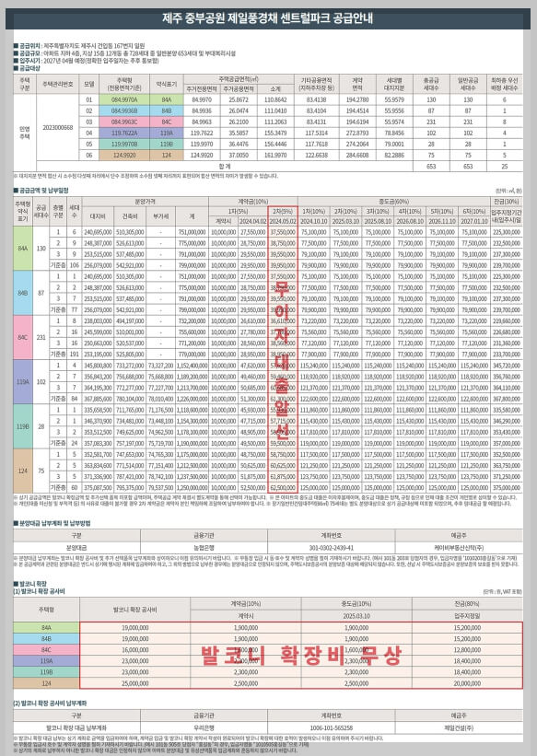Image resolution: width=537 pixels, height=756 pixels.
Task: Click the '중도금(60%)' column group header
Action: click(x=393, y=201)
